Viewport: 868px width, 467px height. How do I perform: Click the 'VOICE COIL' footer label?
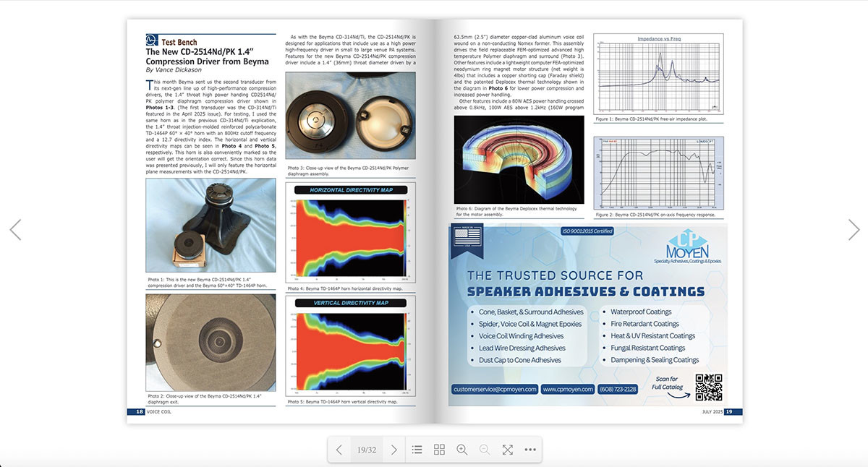tap(160, 412)
